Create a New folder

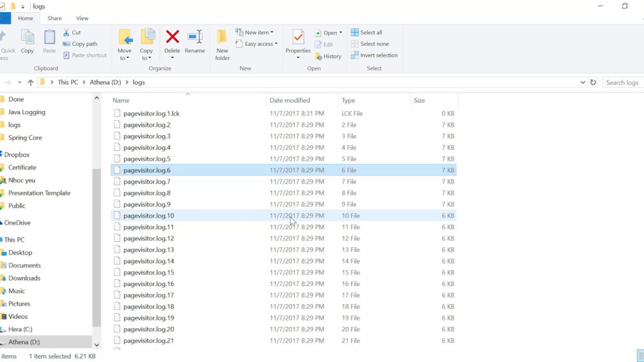[222, 45]
